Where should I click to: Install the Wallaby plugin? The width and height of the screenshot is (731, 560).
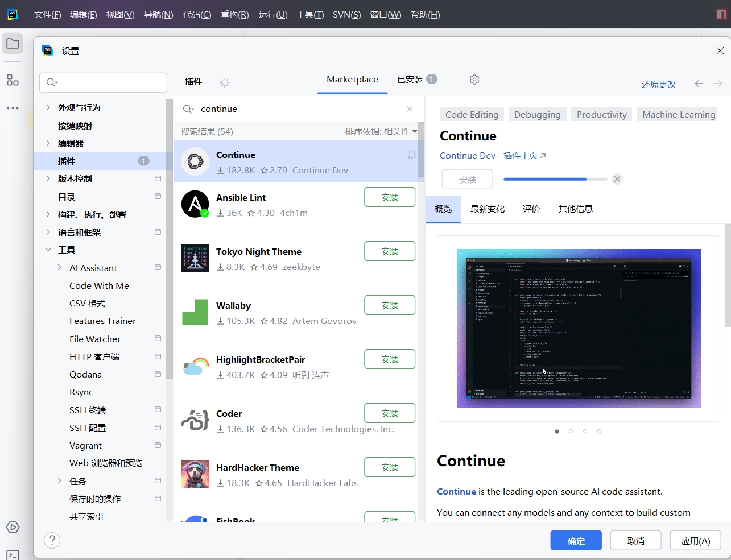click(390, 305)
